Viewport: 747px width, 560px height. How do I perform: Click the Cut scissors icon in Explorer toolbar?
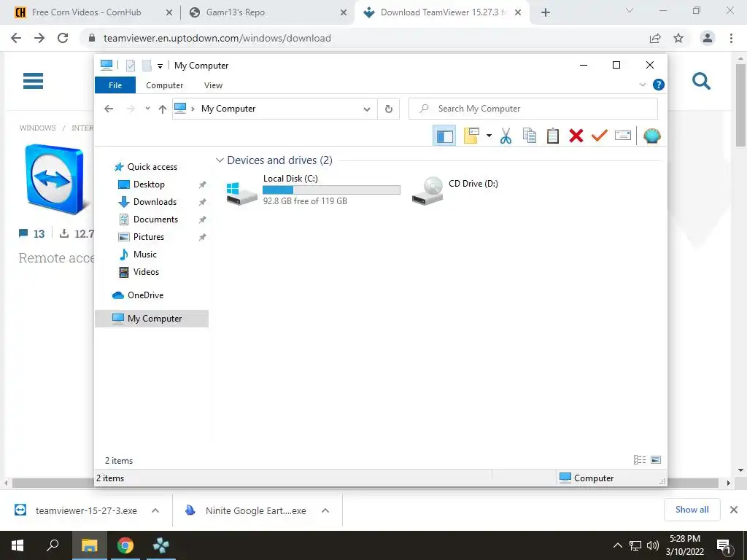(x=506, y=136)
